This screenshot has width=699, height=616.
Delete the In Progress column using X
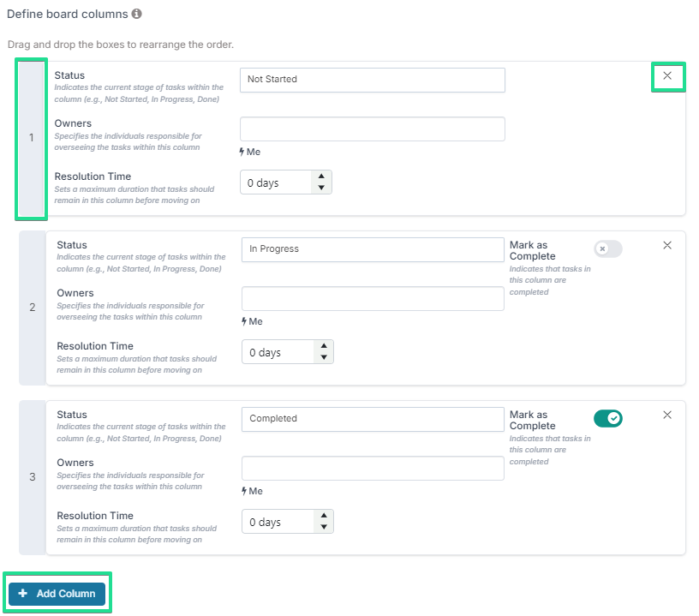pyautogui.click(x=667, y=245)
